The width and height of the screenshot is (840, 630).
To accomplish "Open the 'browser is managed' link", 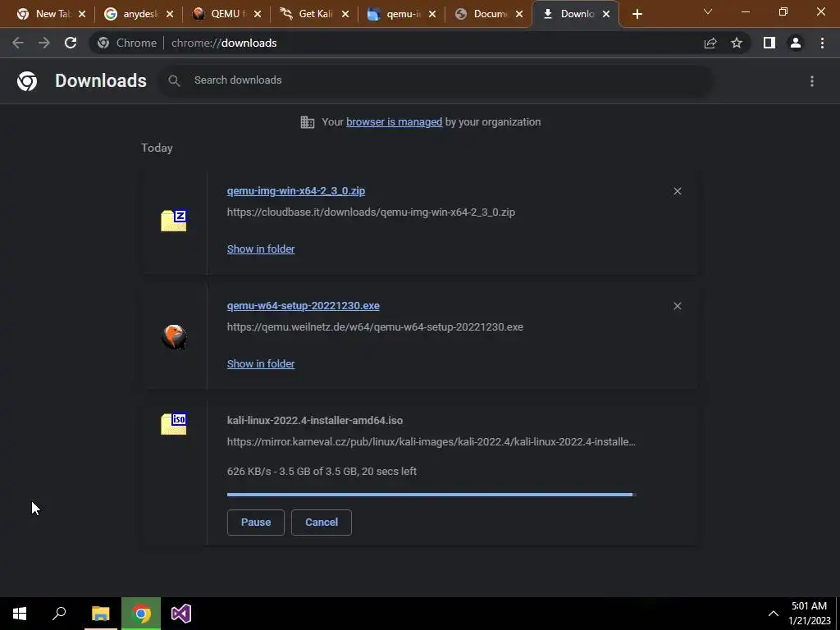I will (395, 121).
